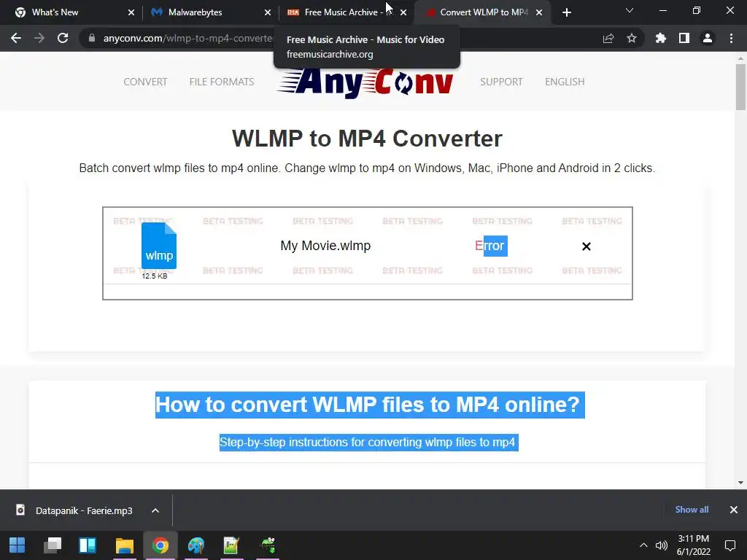
Task: Open the Widgets taskbar icon
Action: pyautogui.click(x=88, y=545)
